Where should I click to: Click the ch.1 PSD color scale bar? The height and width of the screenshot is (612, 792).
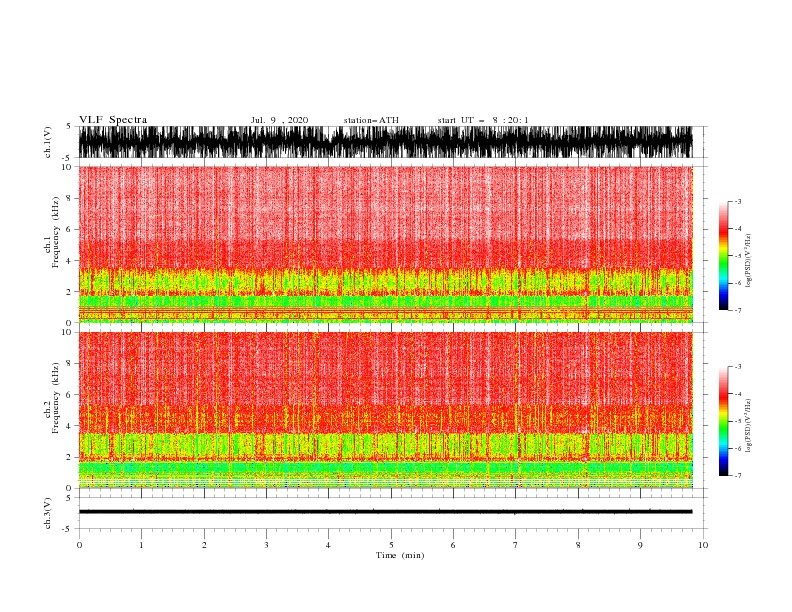tap(724, 256)
